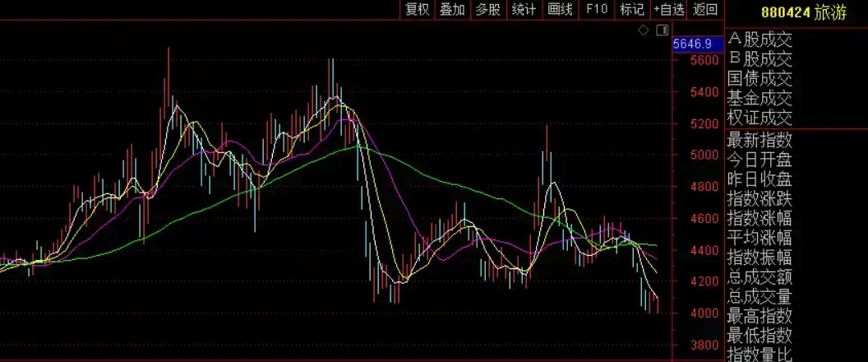Screen dimensions: 868x362
Task: Click the 4400 price axis label
Action: pyautogui.click(x=704, y=250)
